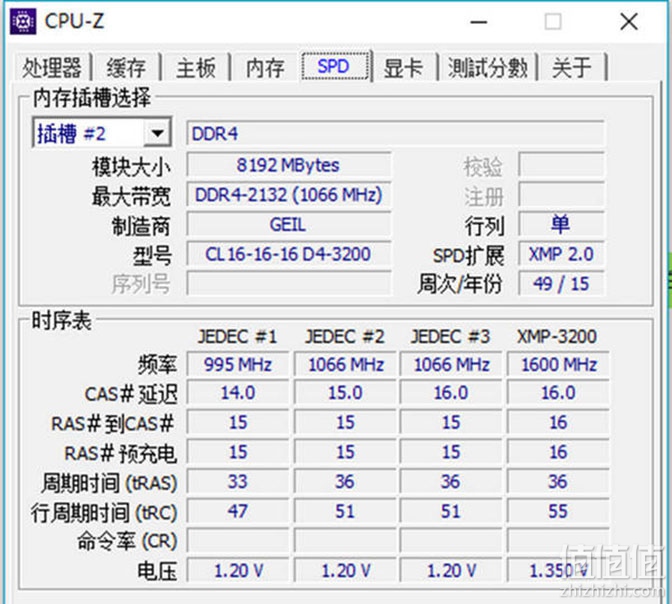Click the 行周期时间 (tRC) row label
Image resolution: width=672 pixels, height=604 pixels.
coord(104,512)
